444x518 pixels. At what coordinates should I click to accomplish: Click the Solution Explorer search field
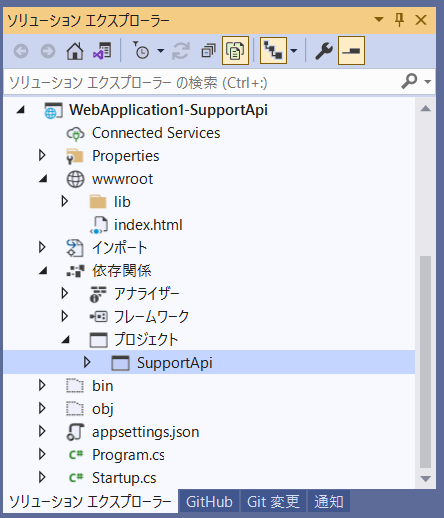pos(200,82)
